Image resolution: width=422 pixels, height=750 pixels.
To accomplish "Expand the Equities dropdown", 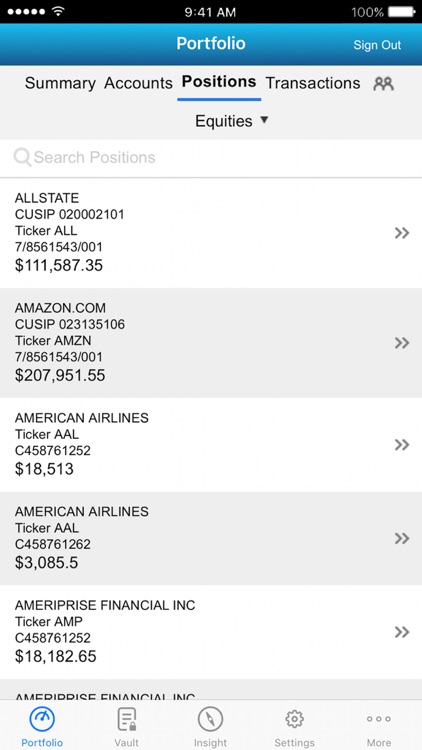I will pos(232,121).
